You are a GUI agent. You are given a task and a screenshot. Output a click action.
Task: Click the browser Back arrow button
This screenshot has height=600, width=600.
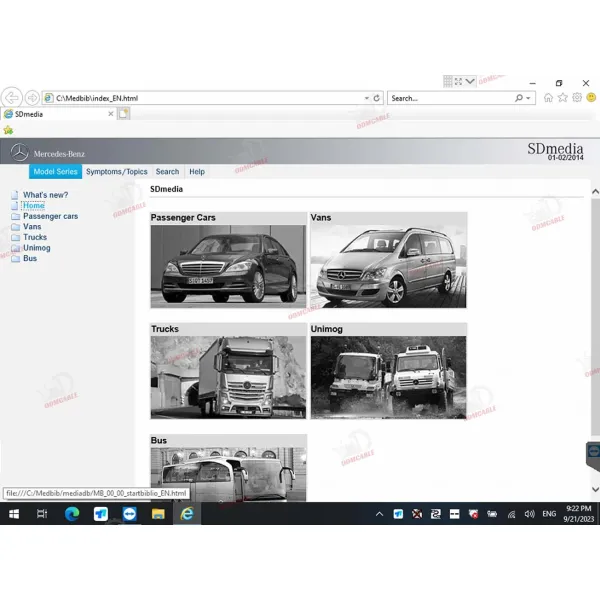pyautogui.click(x=11, y=98)
